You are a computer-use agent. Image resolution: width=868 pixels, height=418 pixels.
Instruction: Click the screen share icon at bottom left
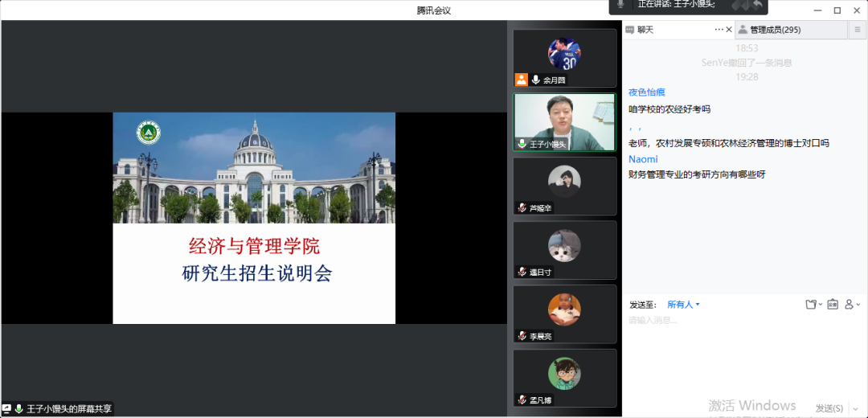[6, 409]
